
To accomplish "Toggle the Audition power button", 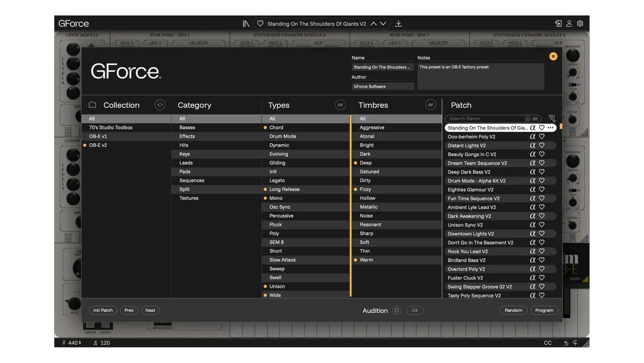I will point(397,310).
